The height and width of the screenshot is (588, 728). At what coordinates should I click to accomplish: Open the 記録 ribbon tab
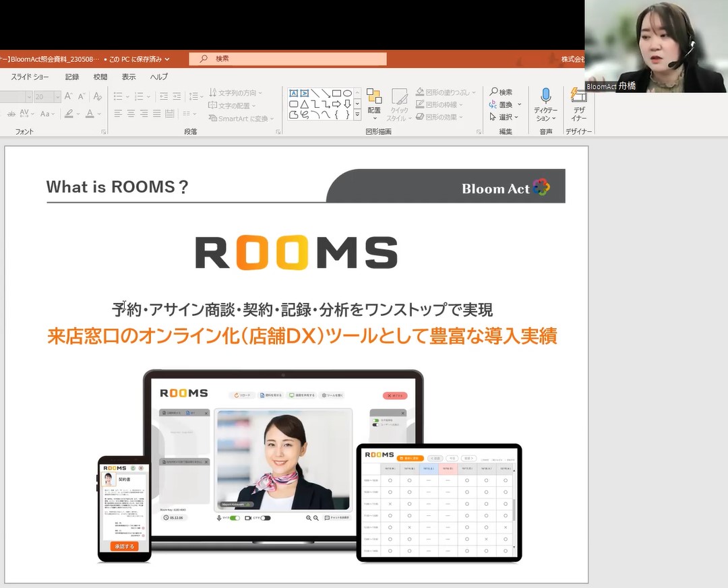72,77
